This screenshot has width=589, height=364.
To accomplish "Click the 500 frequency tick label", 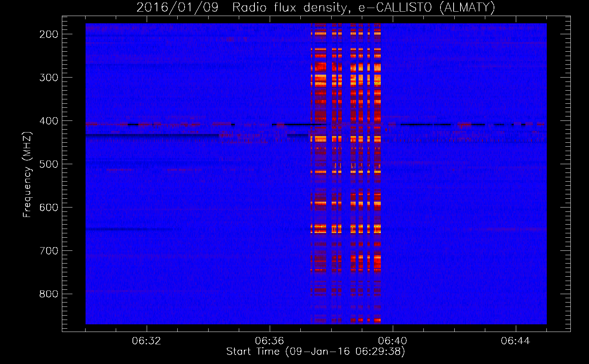I will click(x=49, y=164).
